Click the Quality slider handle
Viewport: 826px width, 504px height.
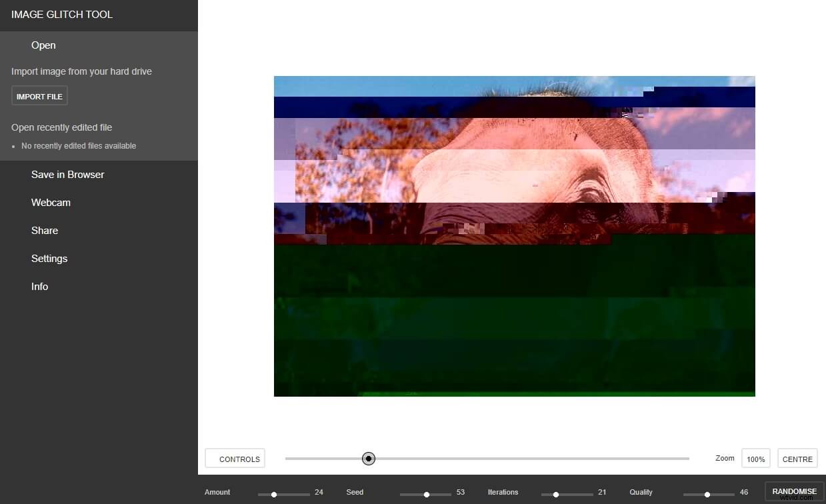click(x=707, y=495)
